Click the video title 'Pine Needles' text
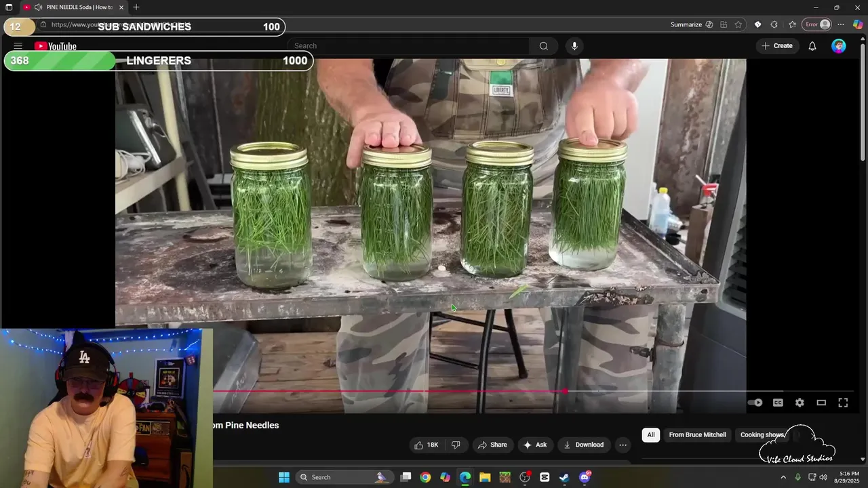 click(252, 426)
